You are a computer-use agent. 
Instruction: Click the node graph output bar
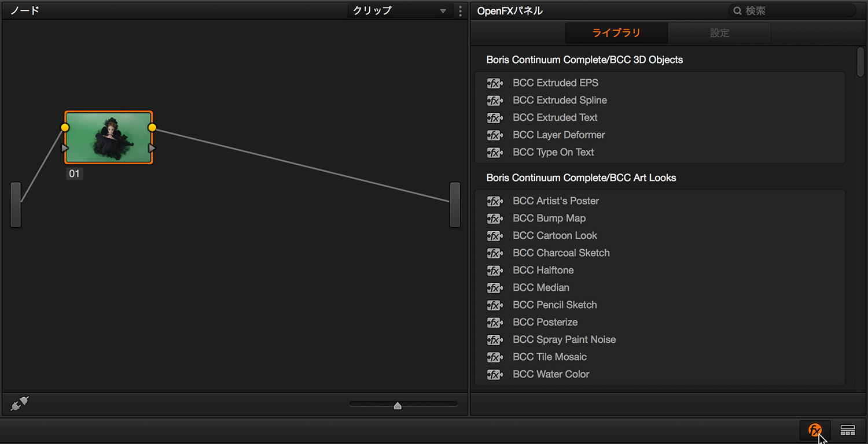(x=455, y=205)
